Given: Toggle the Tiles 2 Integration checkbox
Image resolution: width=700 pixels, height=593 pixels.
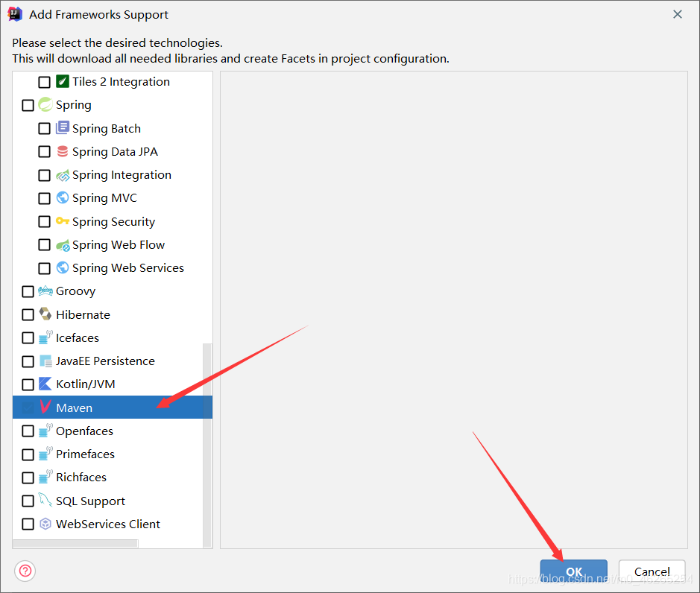Looking at the screenshot, I should pos(45,82).
